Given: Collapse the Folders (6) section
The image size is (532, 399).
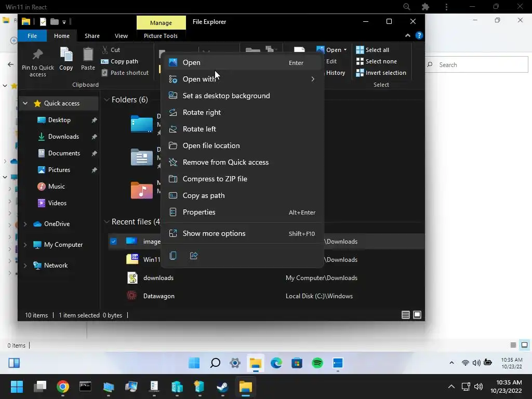Looking at the screenshot, I should (107, 99).
